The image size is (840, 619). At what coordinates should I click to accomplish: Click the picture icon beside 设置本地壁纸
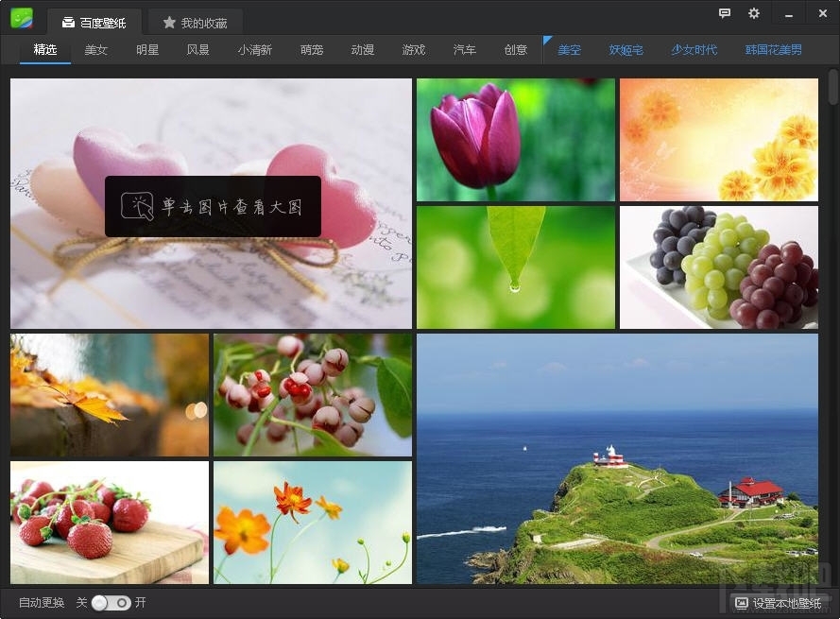(x=741, y=602)
